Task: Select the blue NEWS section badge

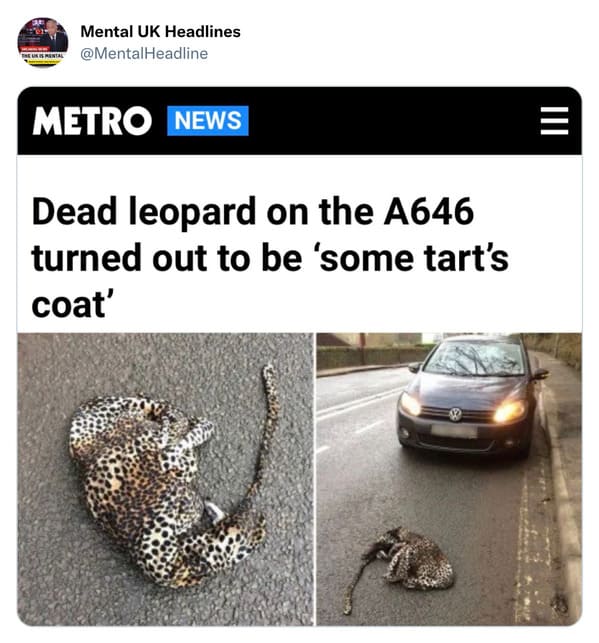Action: pos(208,121)
